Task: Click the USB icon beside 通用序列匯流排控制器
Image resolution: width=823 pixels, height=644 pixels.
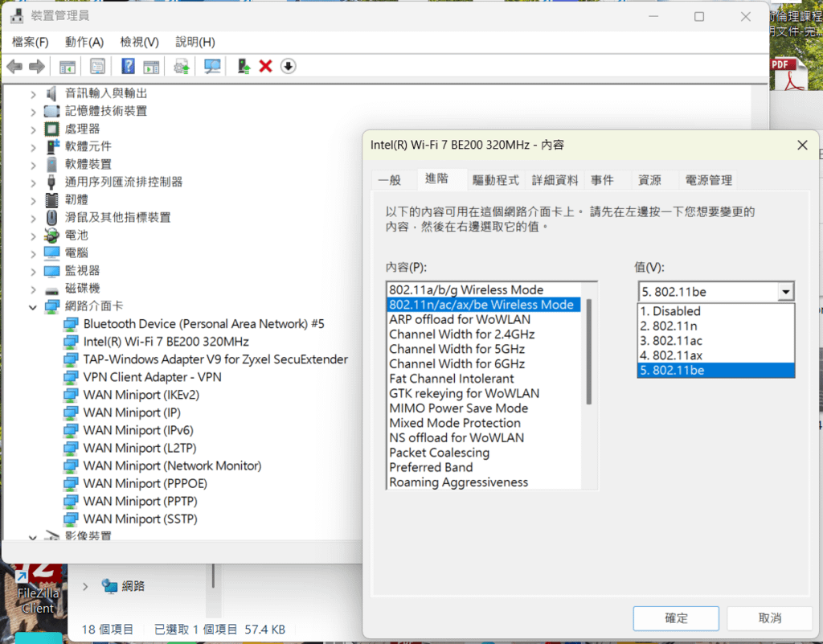Action: tap(51, 183)
